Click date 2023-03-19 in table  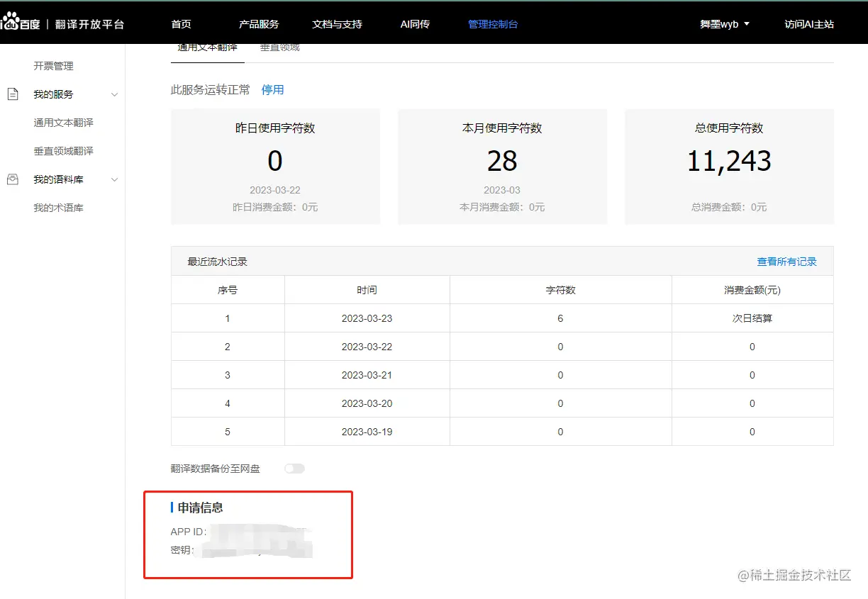[x=367, y=432]
